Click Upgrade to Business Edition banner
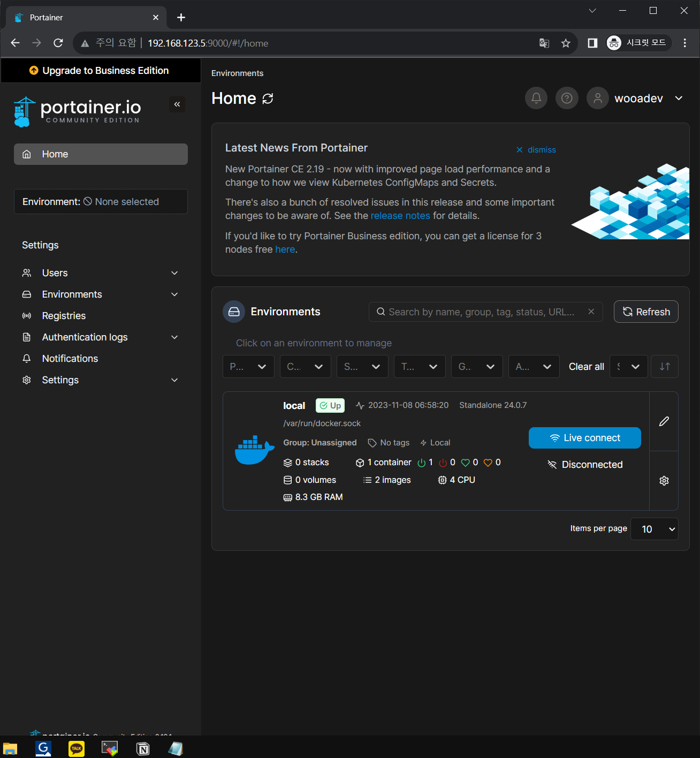This screenshot has width=700, height=758. coord(101,71)
